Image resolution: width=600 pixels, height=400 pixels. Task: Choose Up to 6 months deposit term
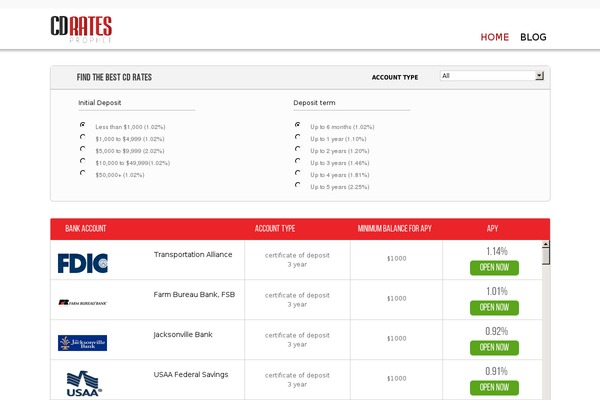298,125
